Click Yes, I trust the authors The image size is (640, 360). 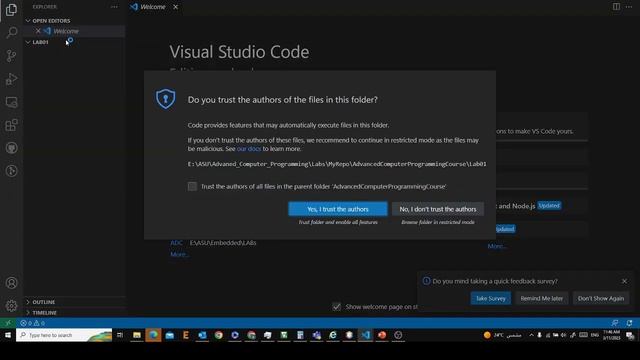pyautogui.click(x=338, y=209)
